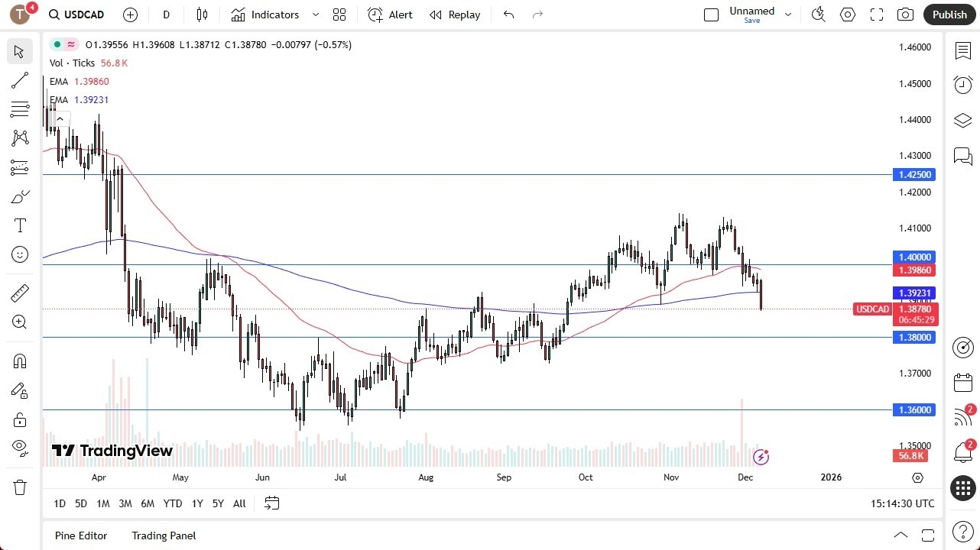This screenshot has height=550, width=980.
Task: Switch to the Pine Editor tab
Action: pyautogui.click(x=81, y=535)
